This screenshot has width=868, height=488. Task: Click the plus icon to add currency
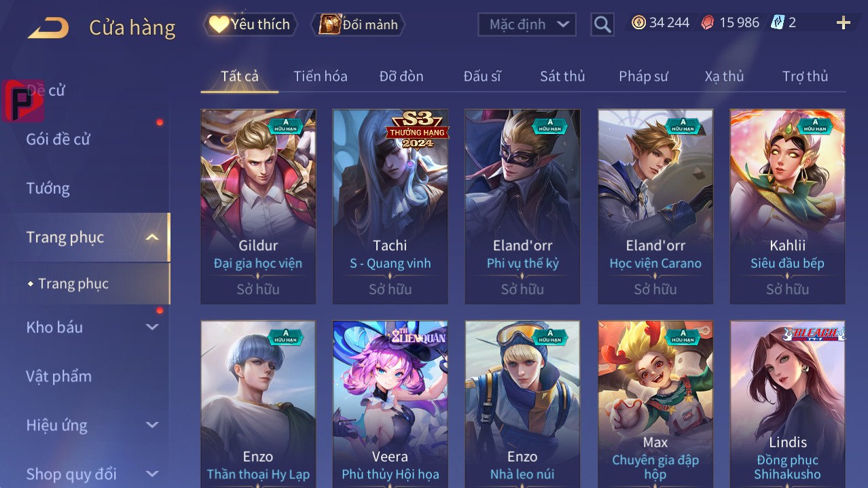click(843, 23)
